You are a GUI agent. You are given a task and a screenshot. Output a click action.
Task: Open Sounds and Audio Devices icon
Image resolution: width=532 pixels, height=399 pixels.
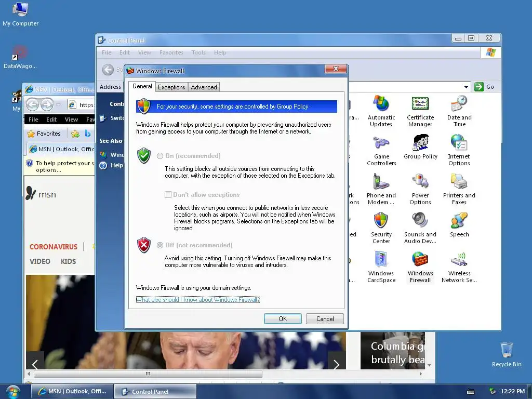(x=420, y=228)
